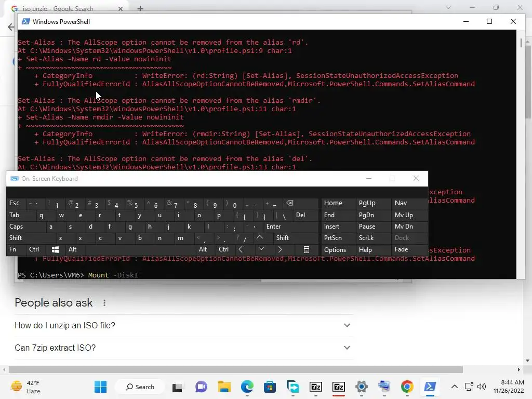The image size is (532, 399).
Task: Click Options key on On-Screen Keyboard
Action: [337, 250]
